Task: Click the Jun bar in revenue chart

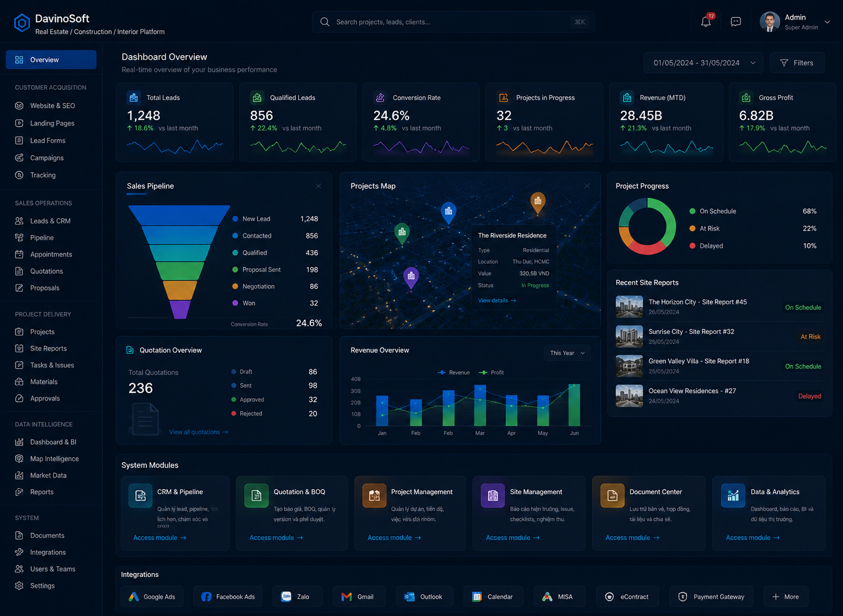Action: click(574, 405)
